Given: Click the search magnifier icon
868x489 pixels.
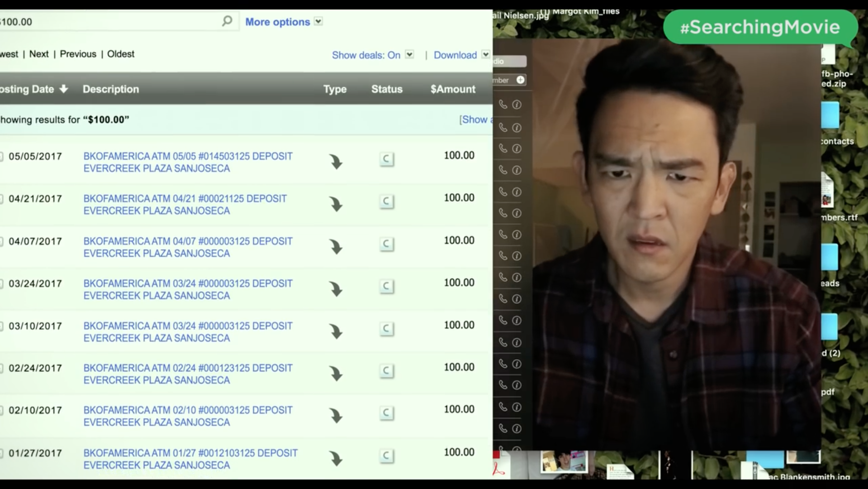Looking at the screenshot, I should pyautogui.click(x=227, y=21).
